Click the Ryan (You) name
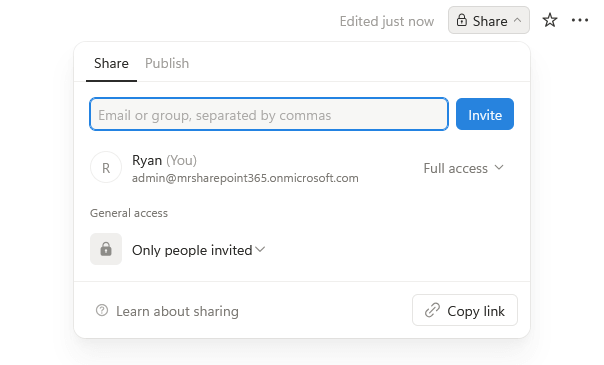Viewport: 604px width, 365px height. 164,160
